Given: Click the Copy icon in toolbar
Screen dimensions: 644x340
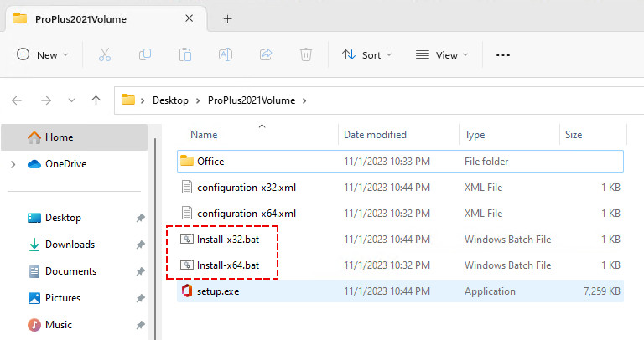Looking at the screenshot, I should coord(144,54).
